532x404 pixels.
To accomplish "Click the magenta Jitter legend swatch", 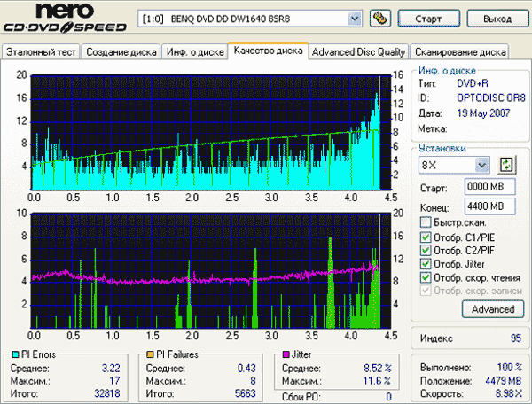I will click(x=286, y=354).
